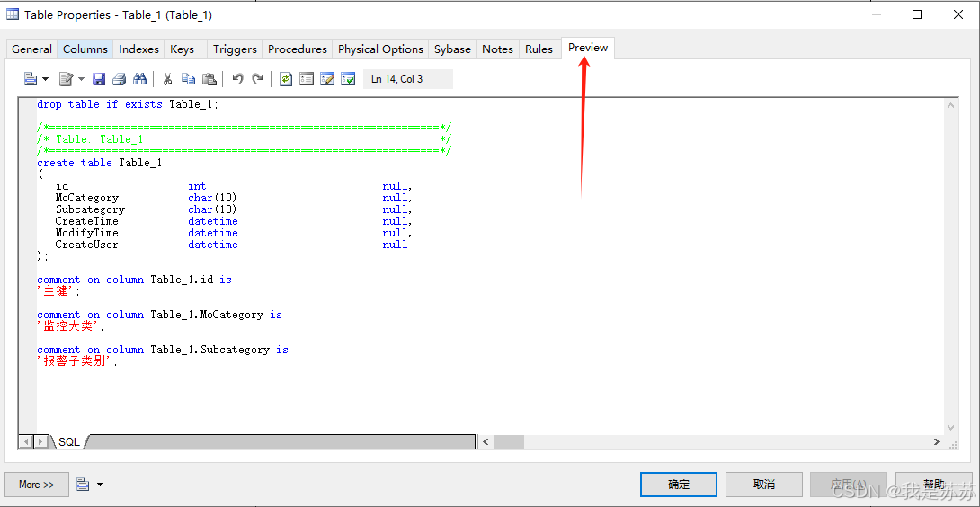980x507 pixels.
Task: Open the Indexes tab
Action: (x=138, y=49)
